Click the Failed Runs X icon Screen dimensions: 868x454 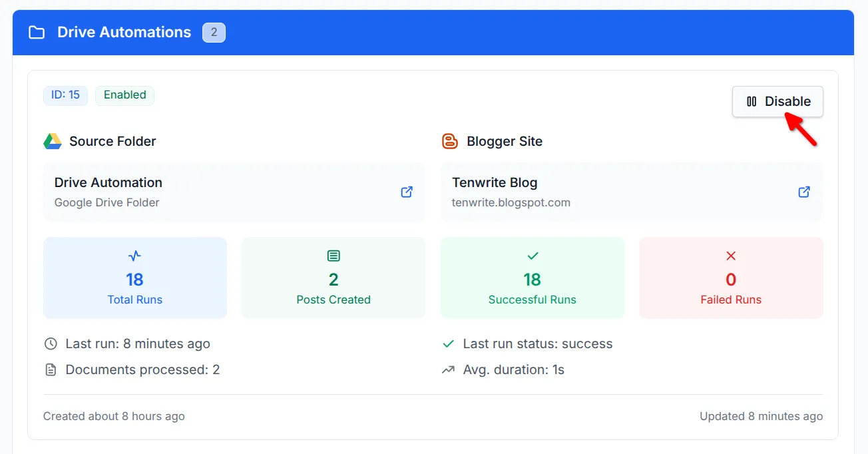731,256
